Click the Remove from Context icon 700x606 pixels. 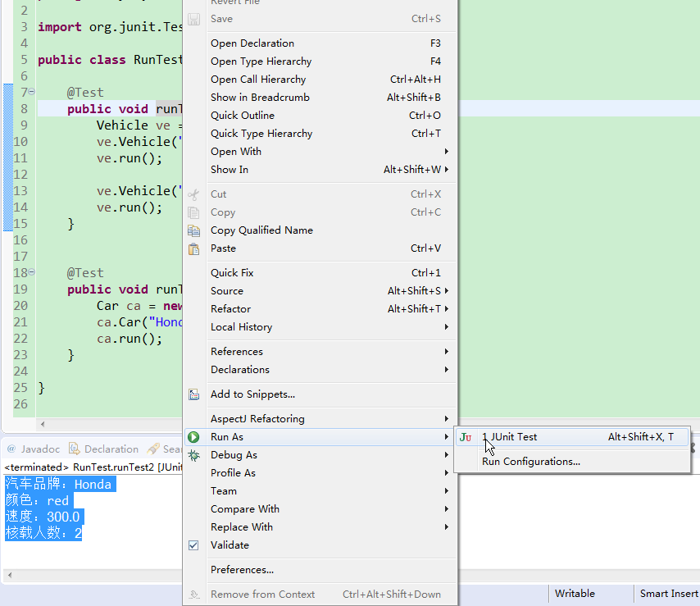(193, 595)
